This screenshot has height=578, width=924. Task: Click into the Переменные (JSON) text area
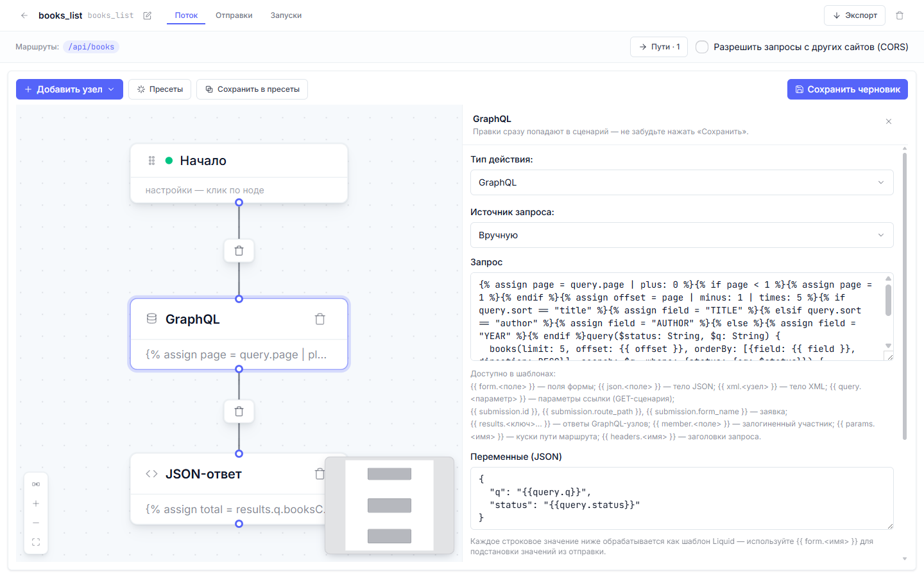681,498
